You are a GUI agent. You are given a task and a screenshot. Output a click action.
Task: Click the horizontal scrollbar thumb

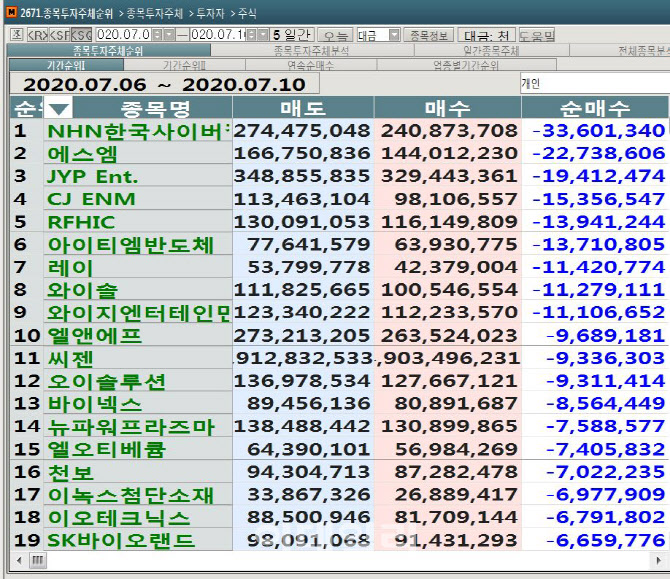37,560
